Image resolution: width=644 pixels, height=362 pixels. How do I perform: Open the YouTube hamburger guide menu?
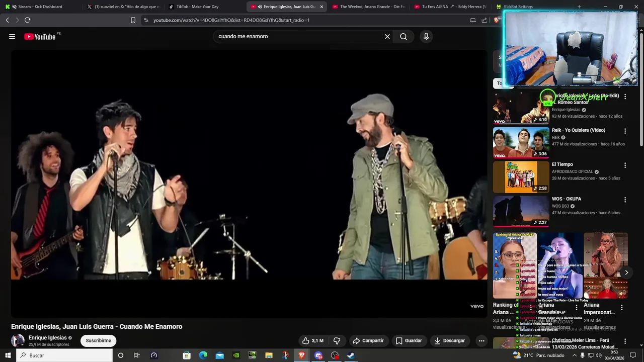click(x=12, y=37)
